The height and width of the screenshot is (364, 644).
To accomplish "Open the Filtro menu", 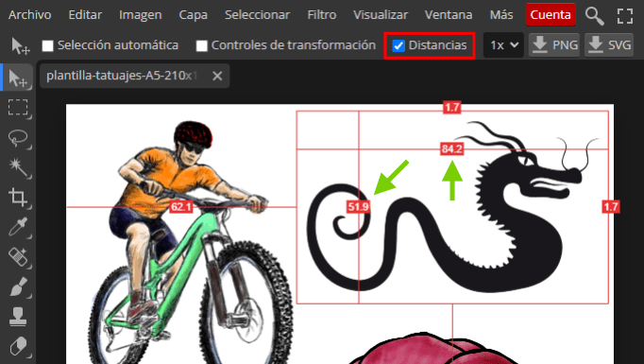I will point(322,15).
